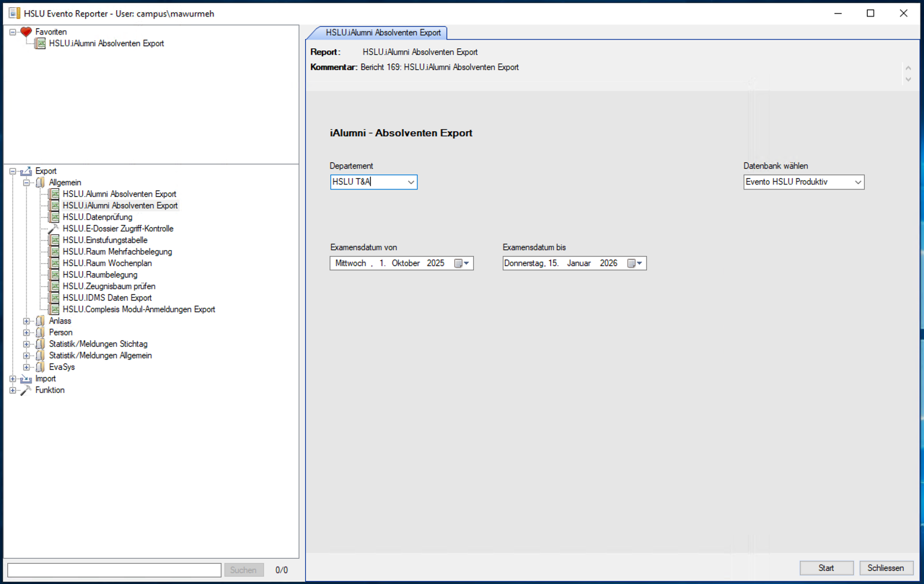
Task: Click the Export node icon in tree
Action: pos(26,171)
